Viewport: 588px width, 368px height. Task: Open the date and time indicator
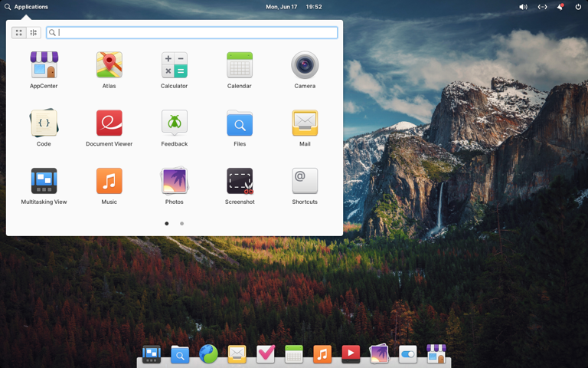point(294,7)
